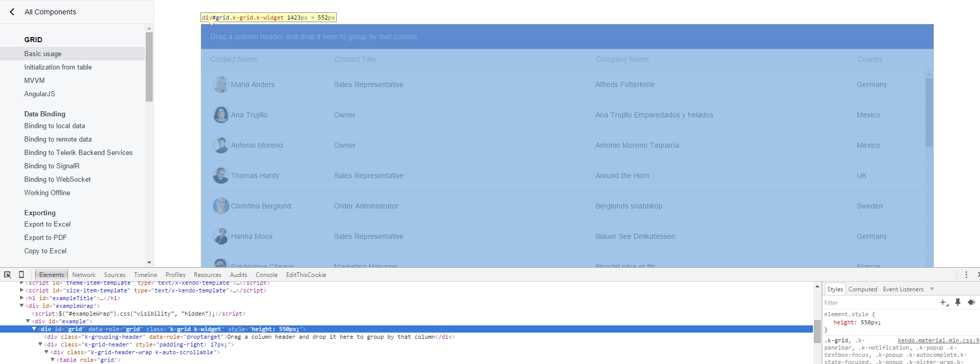Click the Styles Filter input field

tap(879, 303)
